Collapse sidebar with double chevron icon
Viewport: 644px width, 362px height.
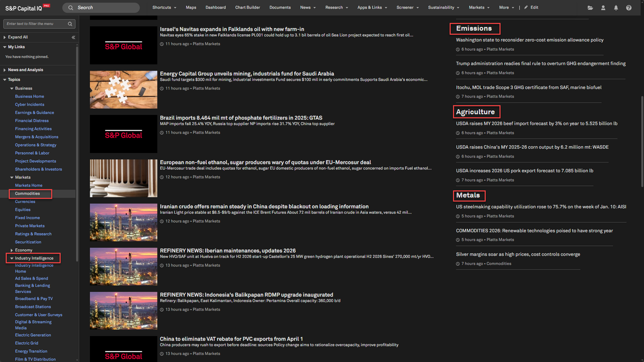(73, 37)
